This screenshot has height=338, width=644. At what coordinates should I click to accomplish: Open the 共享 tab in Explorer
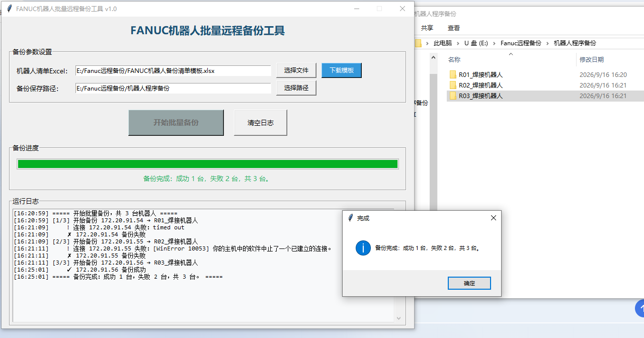pos(427,28)
